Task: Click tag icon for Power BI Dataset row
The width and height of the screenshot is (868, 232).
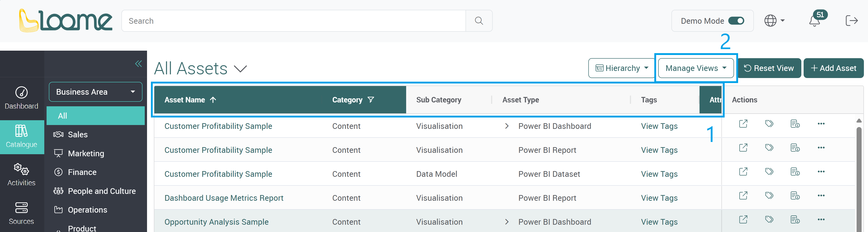Action: pos(769,172)
